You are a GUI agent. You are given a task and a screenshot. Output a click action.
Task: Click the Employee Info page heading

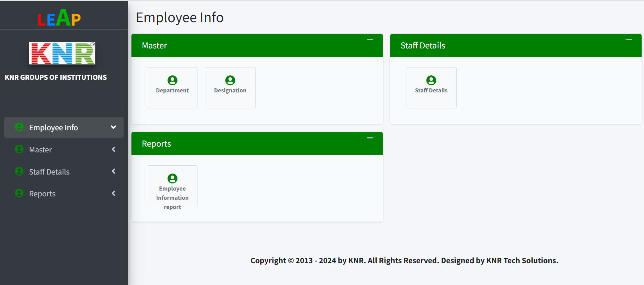tap(180, 17)
